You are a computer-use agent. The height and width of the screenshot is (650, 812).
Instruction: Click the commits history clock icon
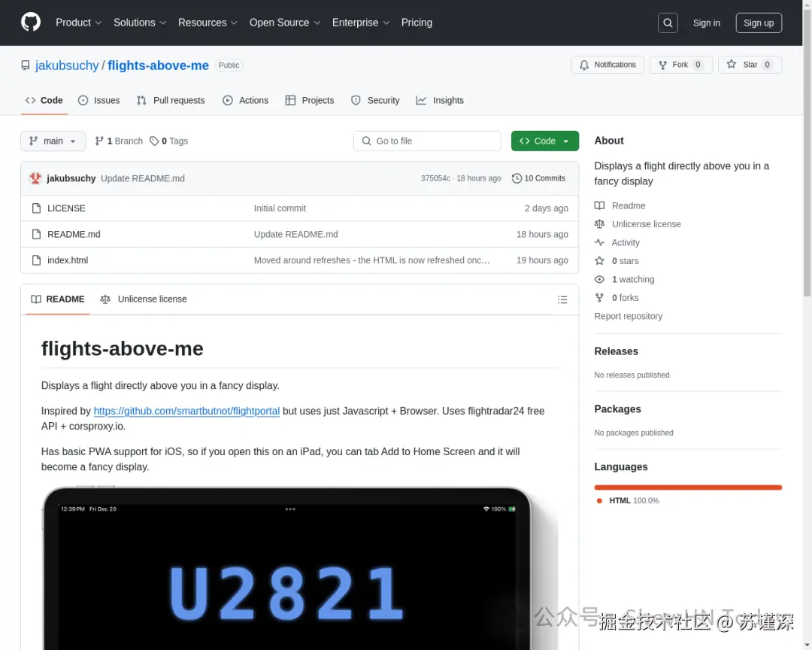click(x=517, y=178)
